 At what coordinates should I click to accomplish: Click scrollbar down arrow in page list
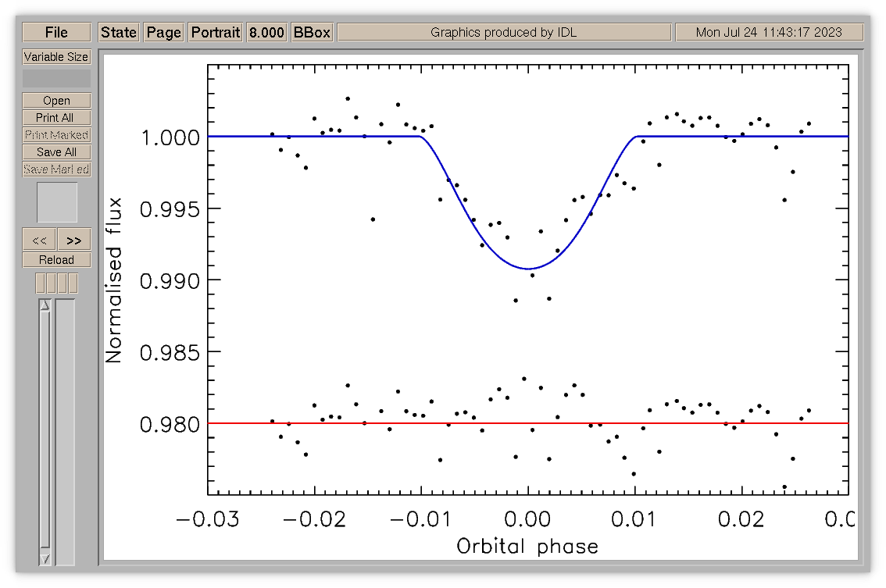tap(45, 559)
